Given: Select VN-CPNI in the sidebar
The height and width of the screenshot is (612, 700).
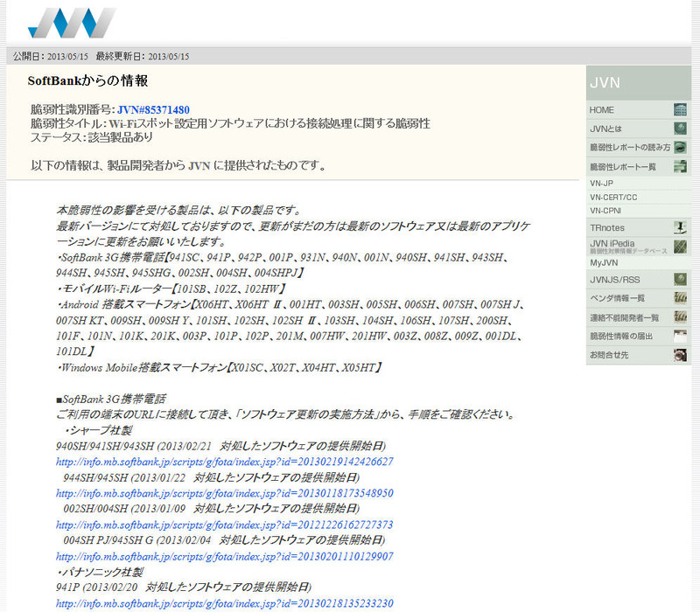Looking at the screenshot, I should coord(606,211).
